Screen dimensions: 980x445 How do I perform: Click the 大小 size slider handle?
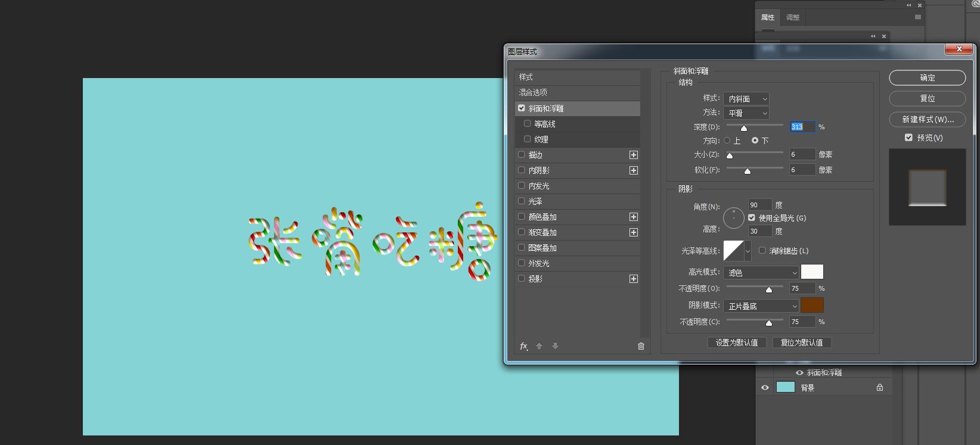pyautogui.click(x=729, y=155)
